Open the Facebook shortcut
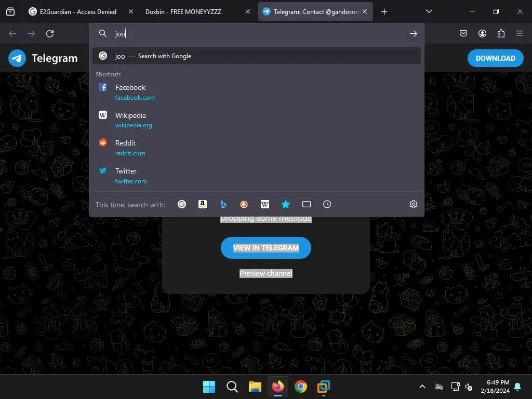 point(257,92)
